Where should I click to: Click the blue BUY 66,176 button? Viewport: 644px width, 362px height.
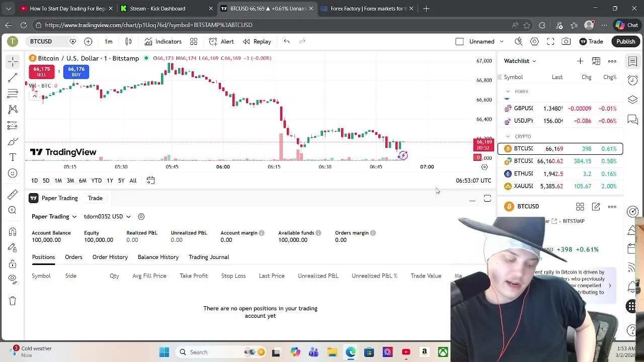click(76, 72)
